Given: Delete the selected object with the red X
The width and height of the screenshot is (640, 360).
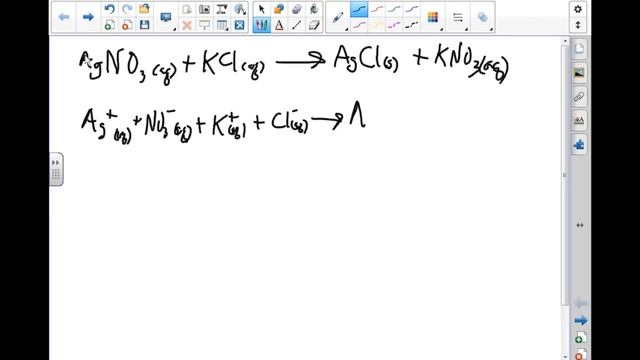Looking at the screenshot, I should click(187, 25).
